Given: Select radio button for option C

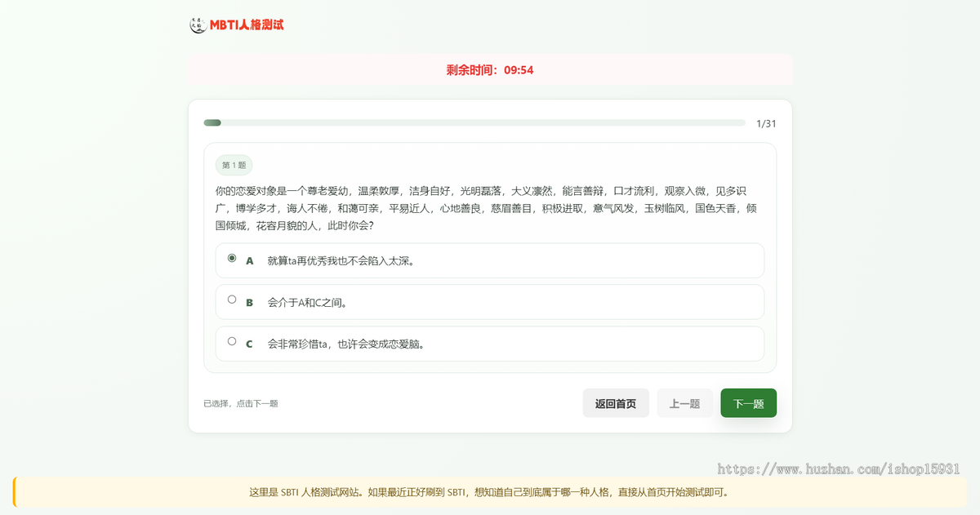Looking at the screenshot, I should click(x=232, y=341).
